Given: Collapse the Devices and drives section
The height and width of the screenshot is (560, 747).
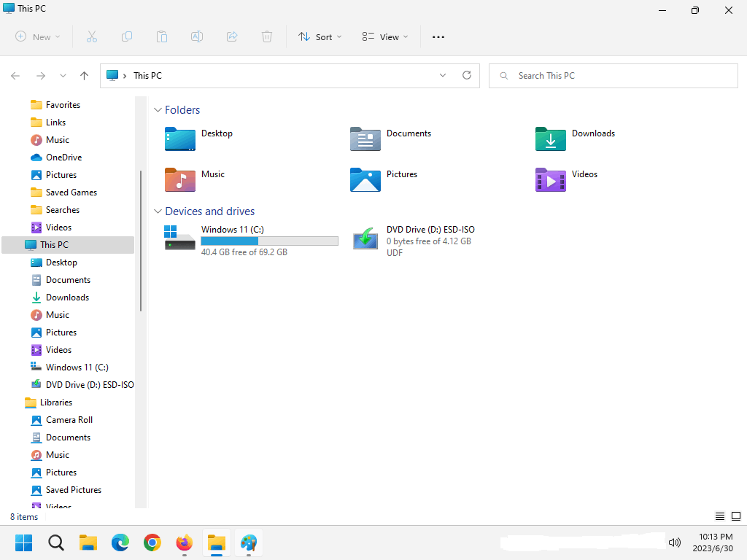Looking at the screenshot, I should tap(158, 211).
